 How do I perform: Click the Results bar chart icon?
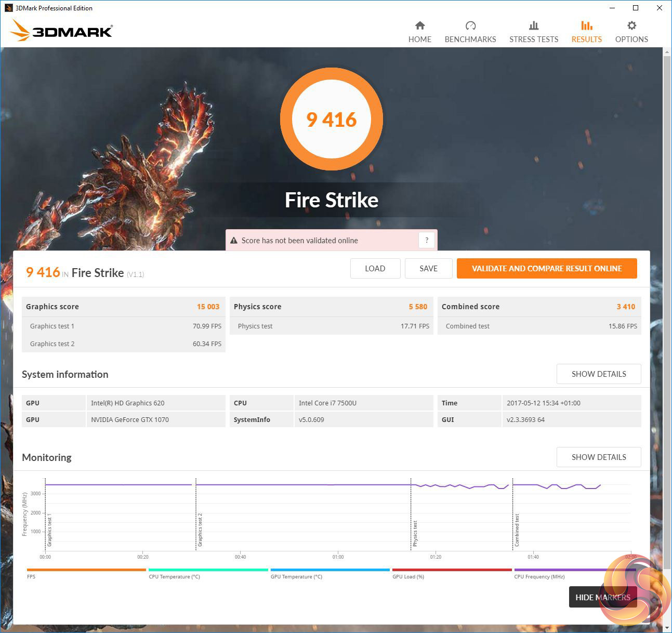point(587,25)
